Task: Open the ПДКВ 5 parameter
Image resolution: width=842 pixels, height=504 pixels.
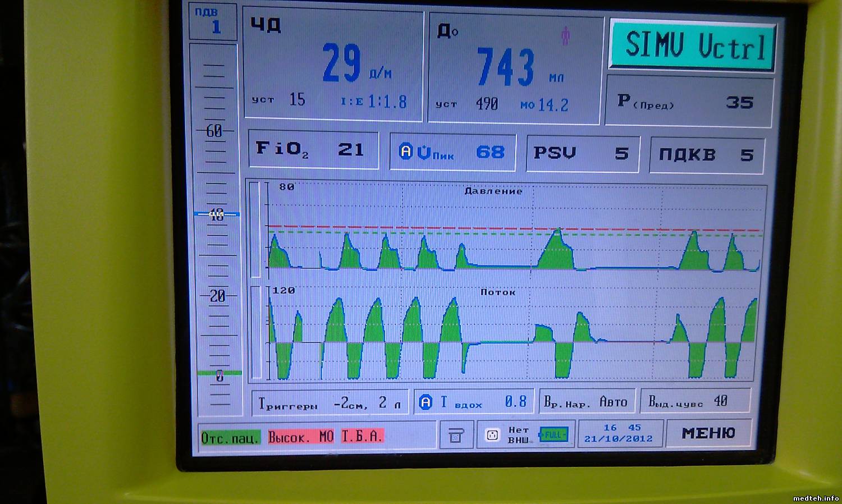Action: point(707,155)
